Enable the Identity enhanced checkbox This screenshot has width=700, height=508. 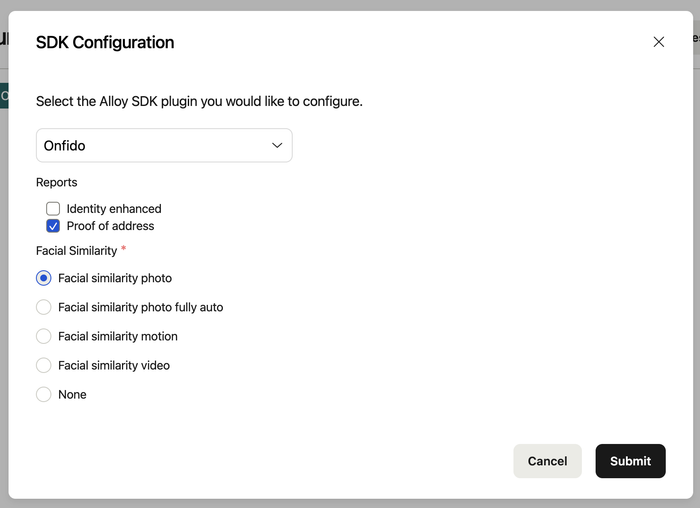pos(53,209)
